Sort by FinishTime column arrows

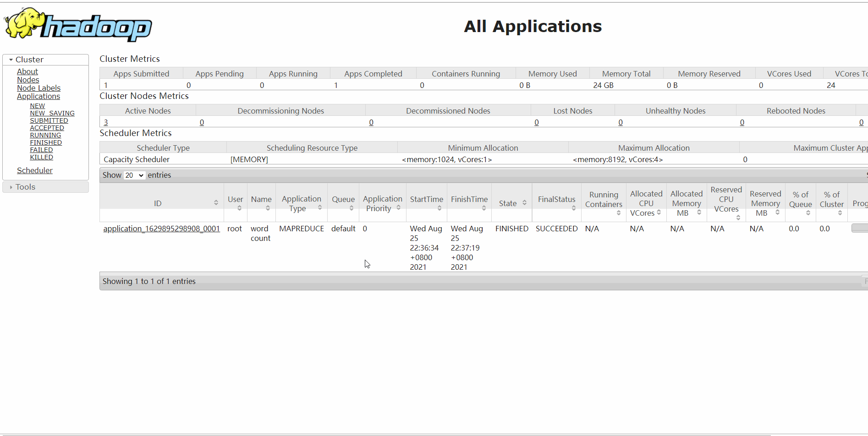[484, 208]
